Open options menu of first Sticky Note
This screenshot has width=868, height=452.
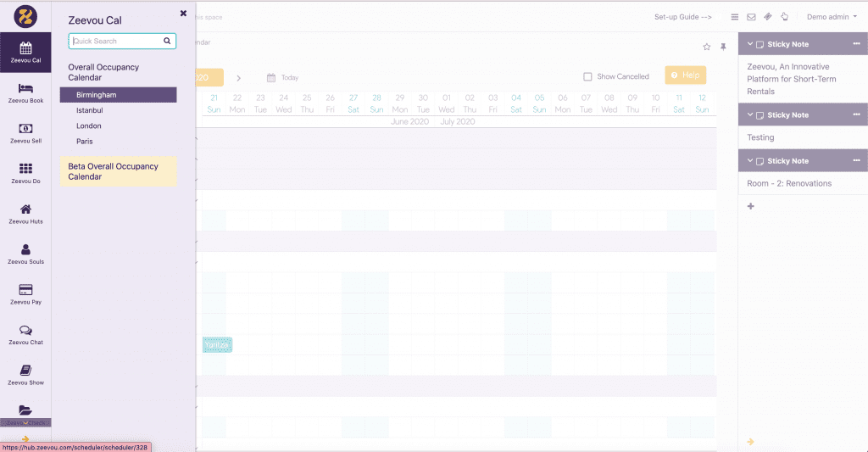pos(856,44)
